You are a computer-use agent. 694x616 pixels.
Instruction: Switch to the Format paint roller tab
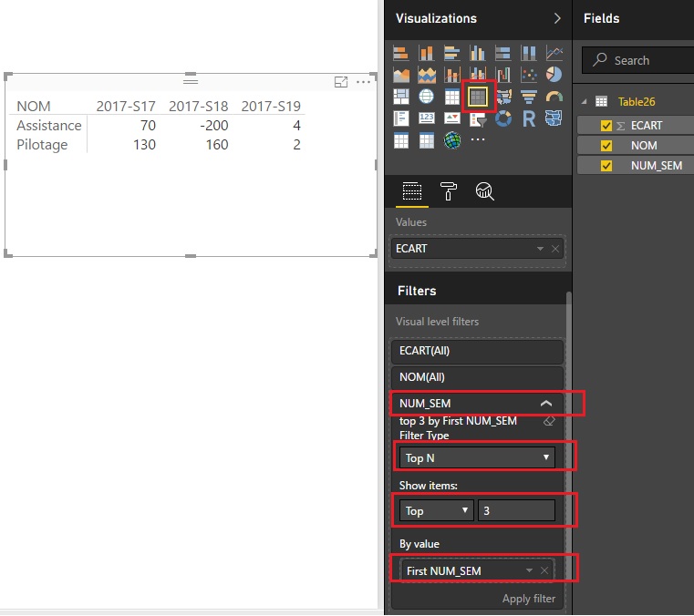[x=448, y=191]
